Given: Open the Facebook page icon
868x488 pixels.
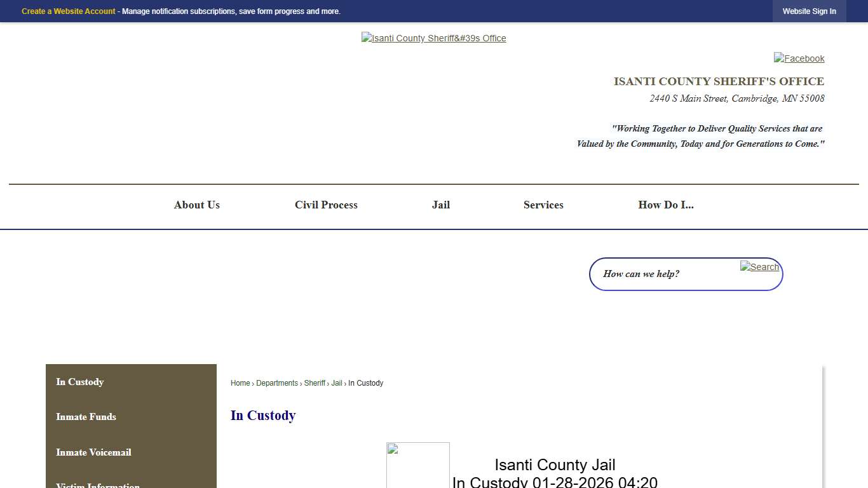Looking at the screenshot, I should pyautogui.click(x=799, y=58).
